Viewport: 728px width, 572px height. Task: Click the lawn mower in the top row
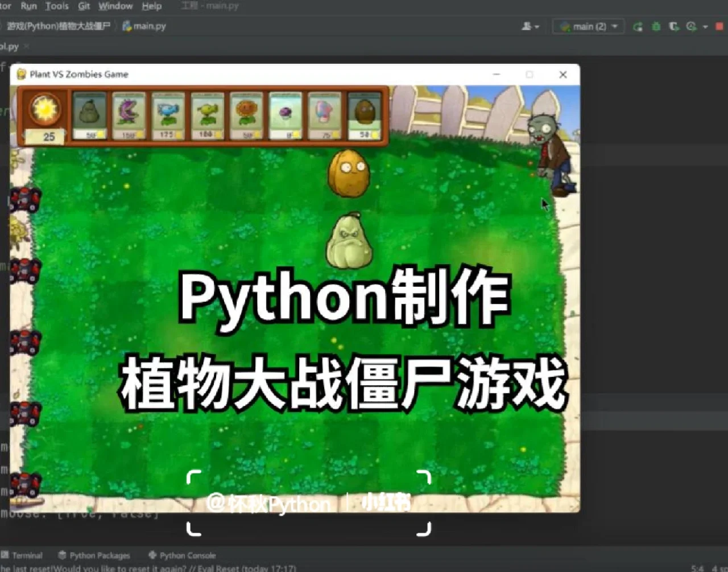click(24, 199)
